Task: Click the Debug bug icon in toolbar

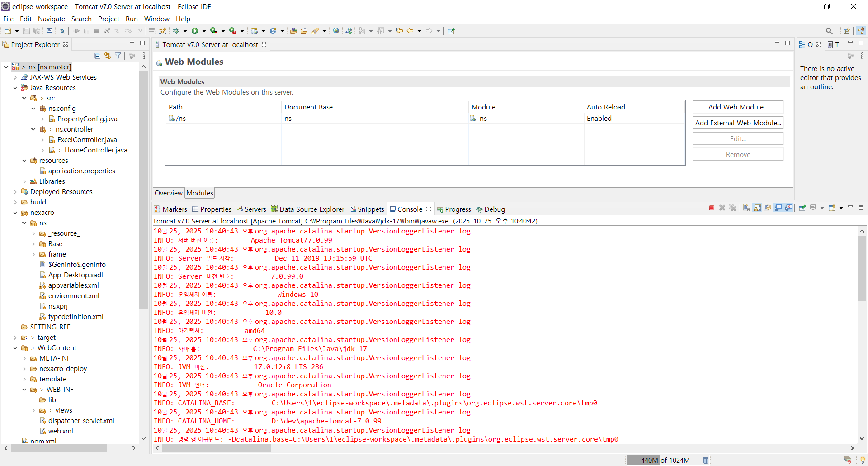Action: pyautogui.click(x=176, y=31)
